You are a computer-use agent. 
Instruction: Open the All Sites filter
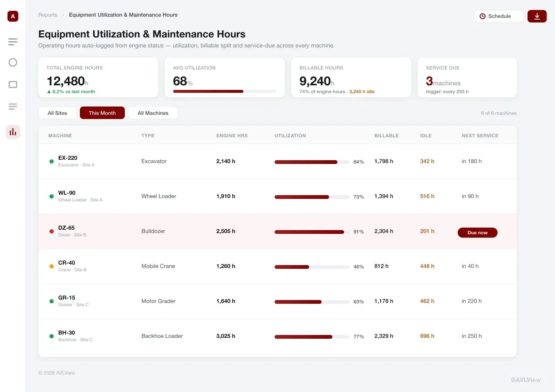57,113
